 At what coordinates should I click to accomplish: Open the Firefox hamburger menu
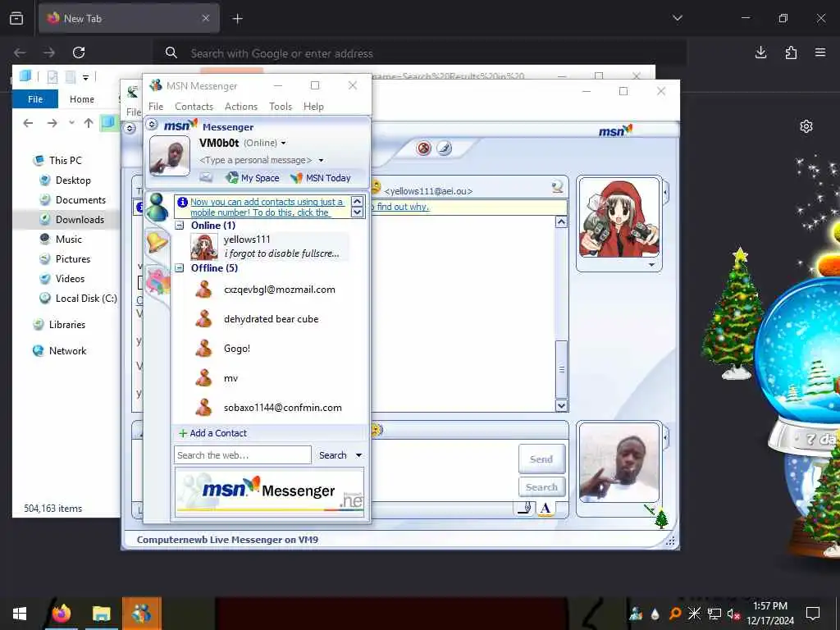(820, 52)
